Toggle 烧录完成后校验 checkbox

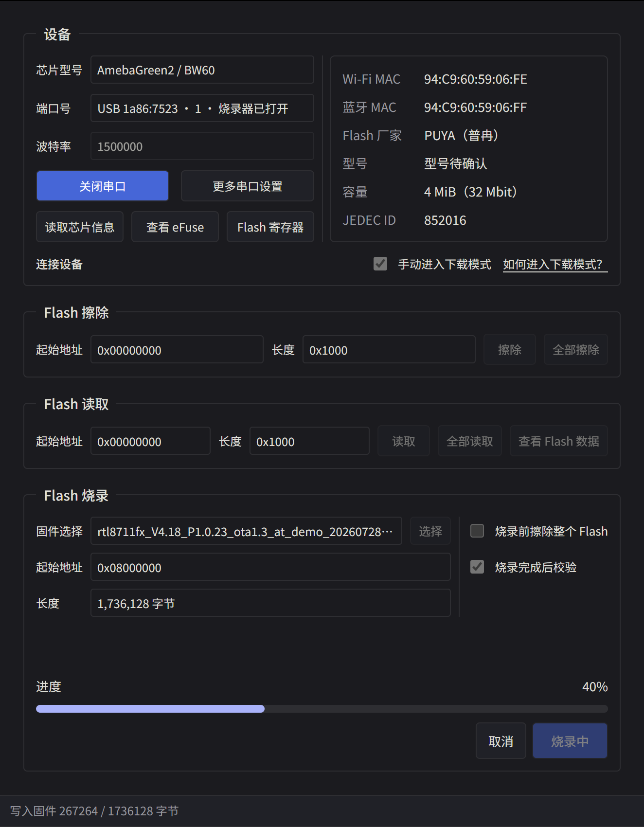point(477,567)
